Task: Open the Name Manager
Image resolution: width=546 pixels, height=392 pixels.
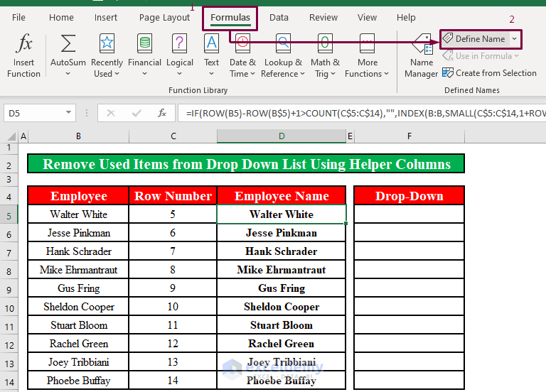Action: click(x=422, y=55)
